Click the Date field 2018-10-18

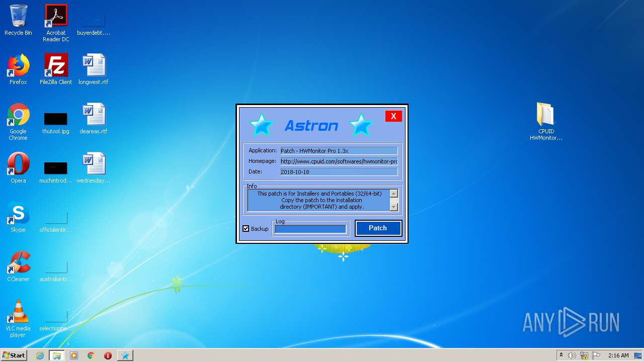coord(339,172)
